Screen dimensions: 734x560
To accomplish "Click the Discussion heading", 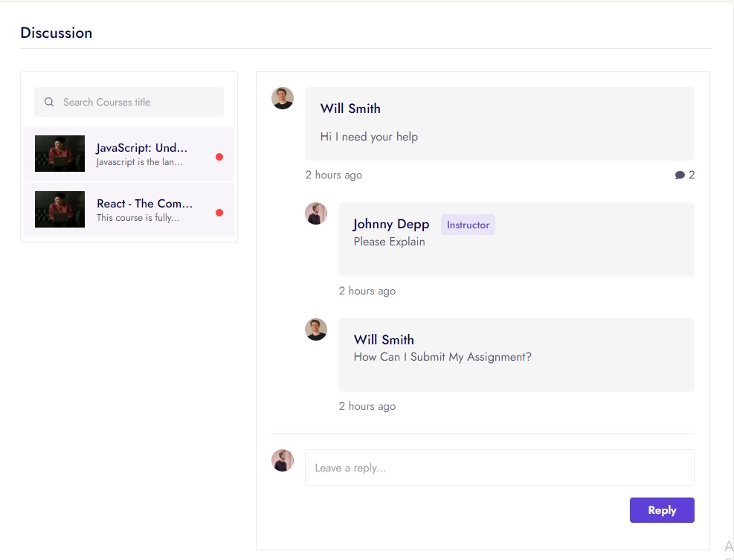I will (x=57, y=33).
